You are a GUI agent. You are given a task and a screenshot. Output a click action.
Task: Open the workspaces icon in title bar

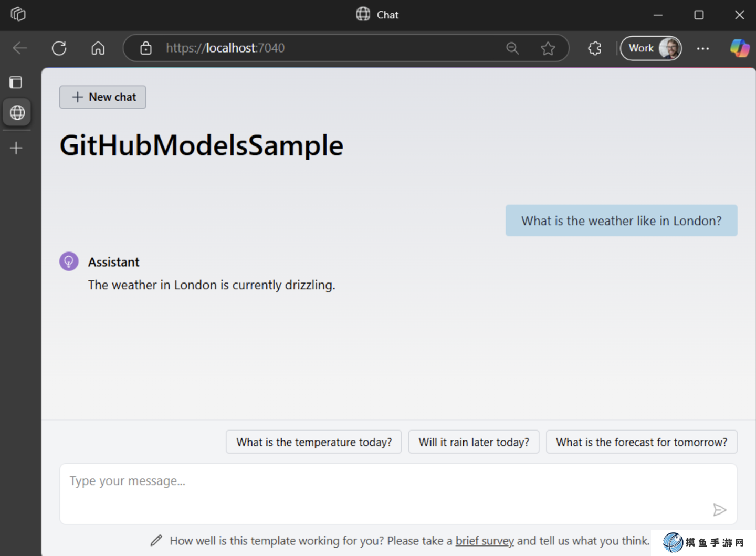[x=18, y=14]
